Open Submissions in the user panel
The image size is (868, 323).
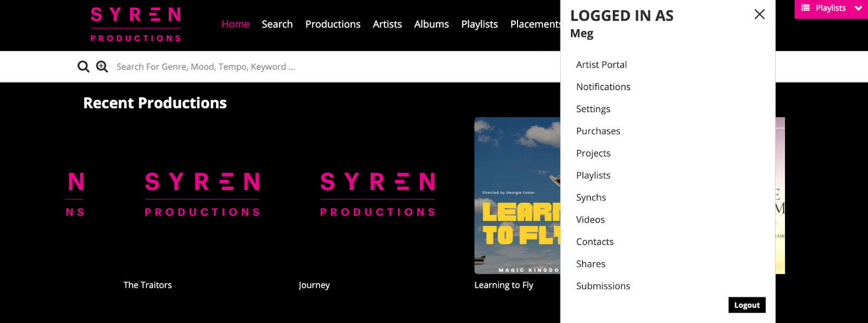[x=603, y=286]
